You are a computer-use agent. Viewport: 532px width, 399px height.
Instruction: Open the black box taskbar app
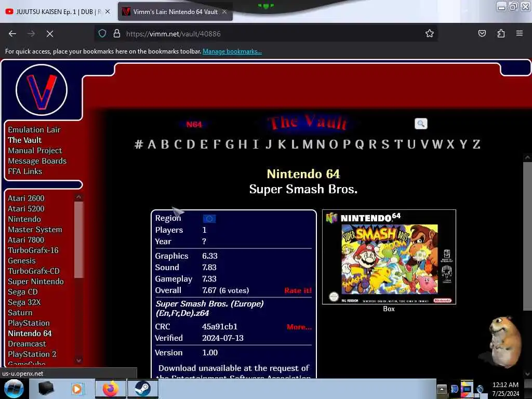point(46,389)
